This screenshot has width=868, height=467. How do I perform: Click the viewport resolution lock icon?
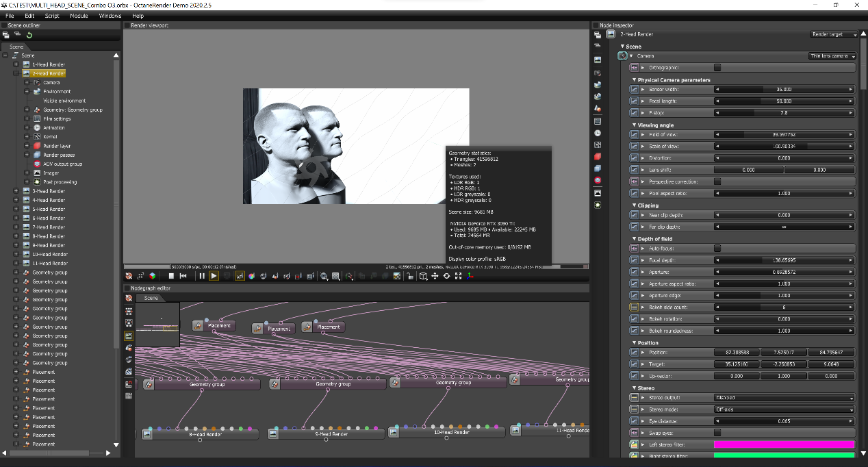click(x=409, y=276)
